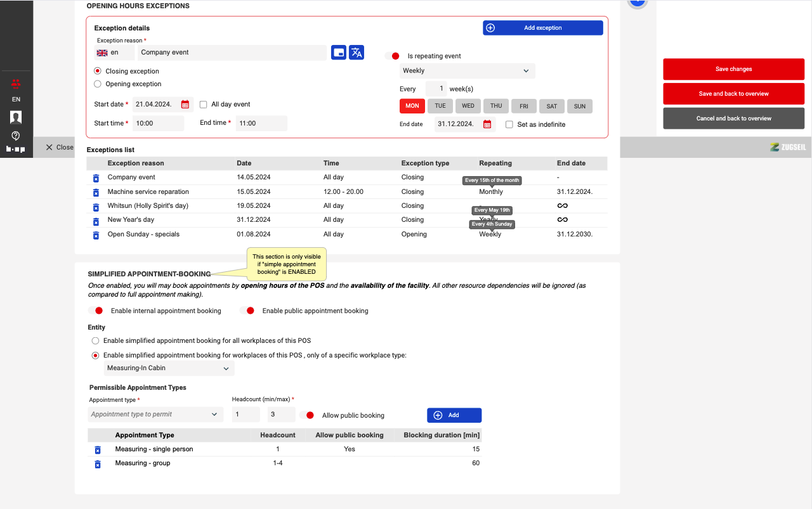Select the WED weekday button
This screenshot has height=509, width=812.
tap(468, 106)
